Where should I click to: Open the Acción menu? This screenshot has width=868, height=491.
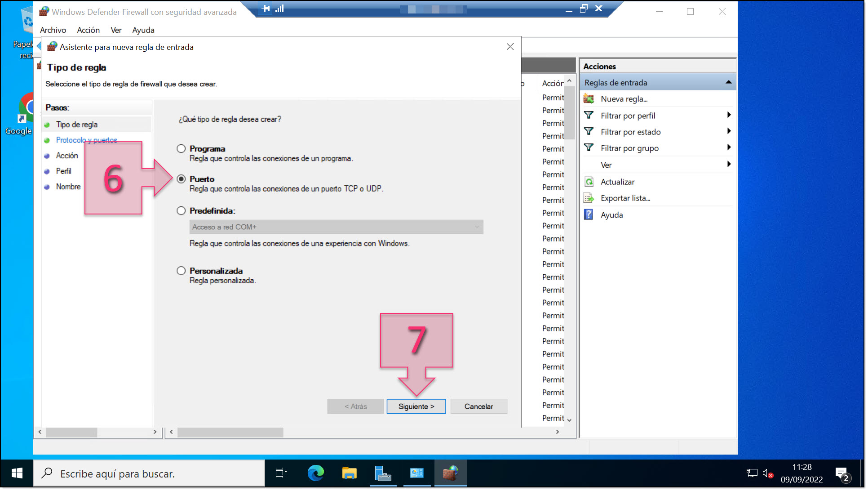(x=89, y=30)
